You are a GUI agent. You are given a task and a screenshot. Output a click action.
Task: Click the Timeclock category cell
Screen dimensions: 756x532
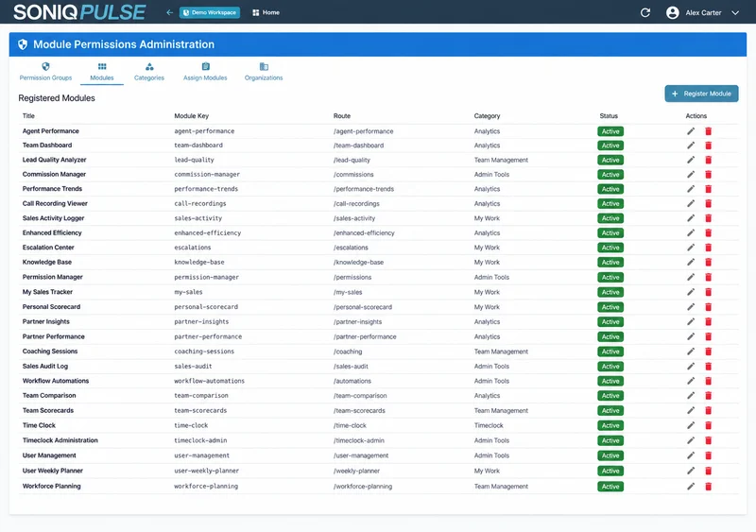[x=489, y=425]
